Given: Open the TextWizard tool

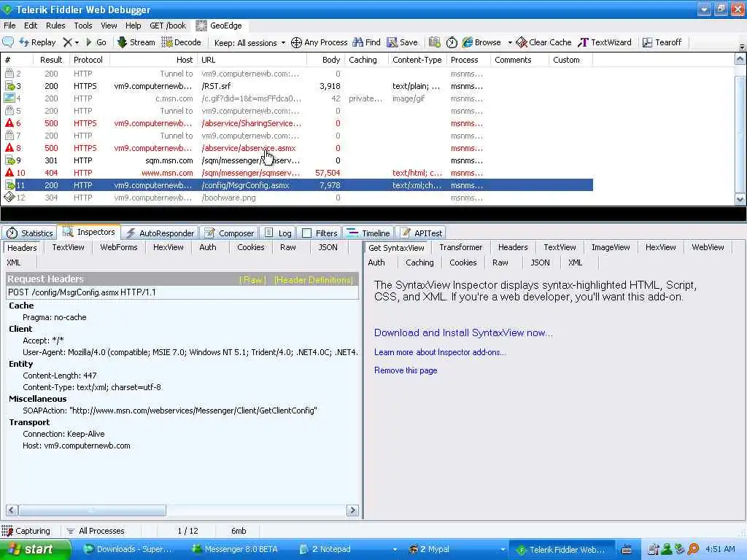Looking at the screenshot, I should [x=605, y=42].
